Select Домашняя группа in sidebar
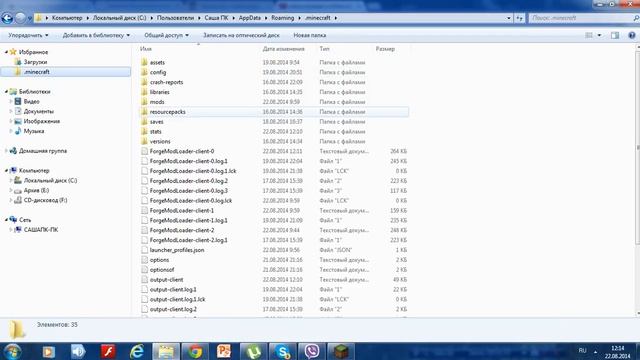 pos(43,151)
